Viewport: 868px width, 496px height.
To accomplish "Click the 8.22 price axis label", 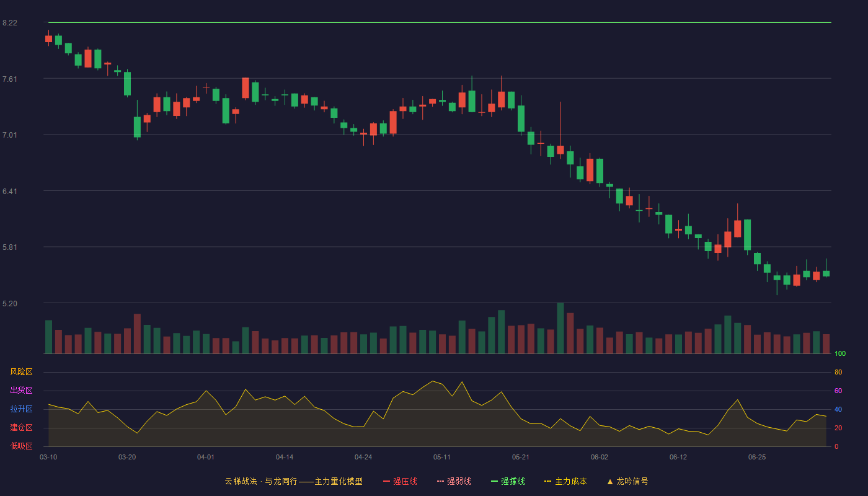I will point(10,23).
